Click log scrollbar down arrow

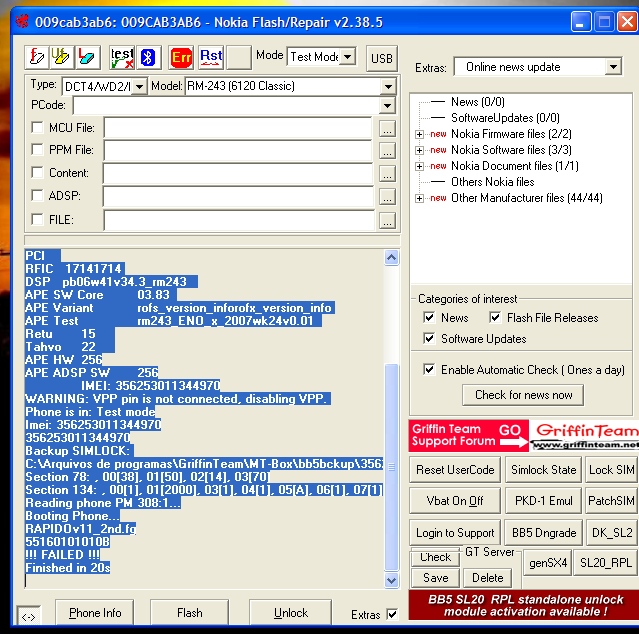391,580
